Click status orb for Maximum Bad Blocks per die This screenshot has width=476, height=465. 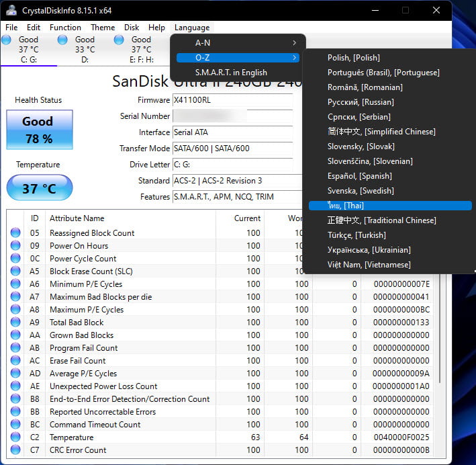click(15, 296)
